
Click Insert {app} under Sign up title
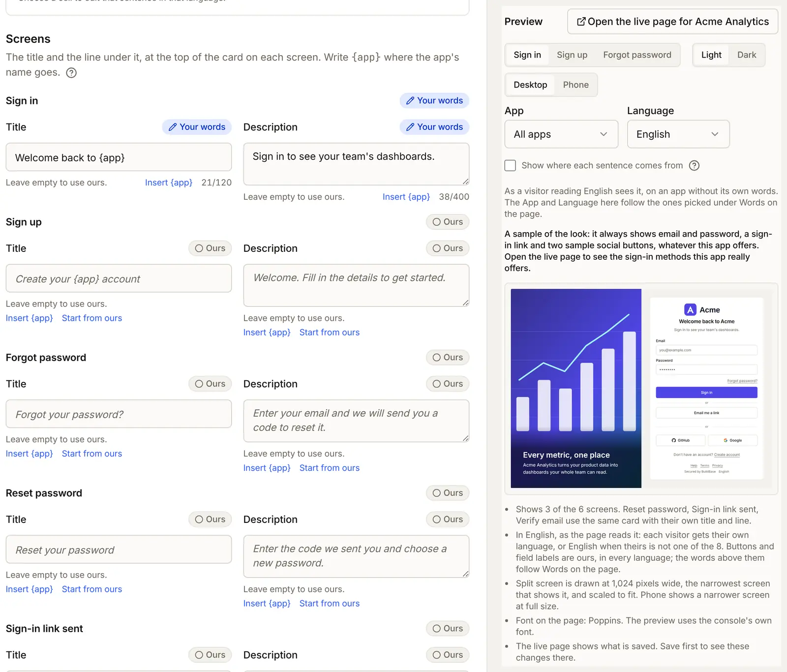pyautogui.click(x=30, y=318)
